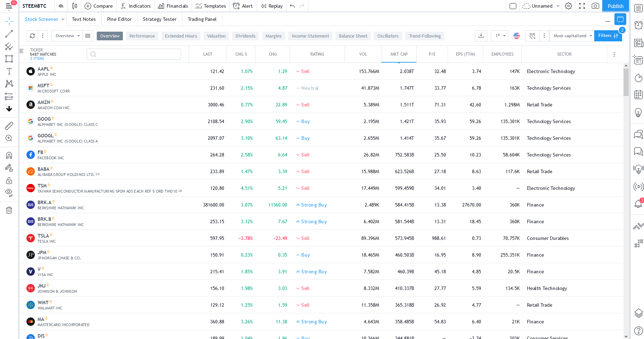Image resolution: width=644 pixels, height=339 pixels.
Task: Select the AAPL ticker row
Action: point(321,71)
